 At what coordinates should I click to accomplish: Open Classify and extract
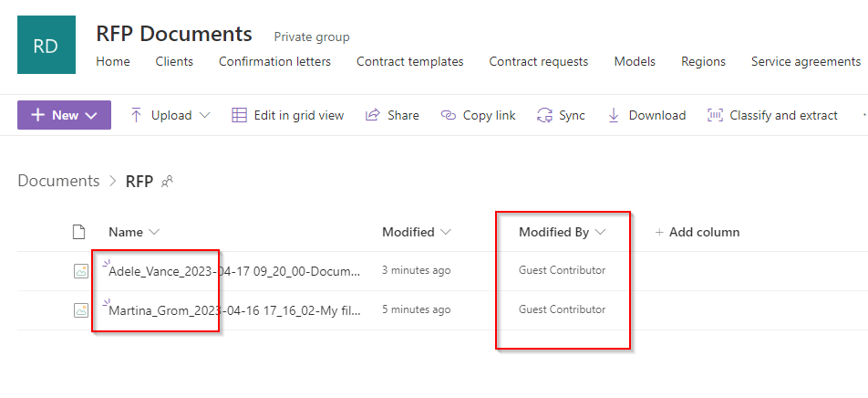pos(773,115)
